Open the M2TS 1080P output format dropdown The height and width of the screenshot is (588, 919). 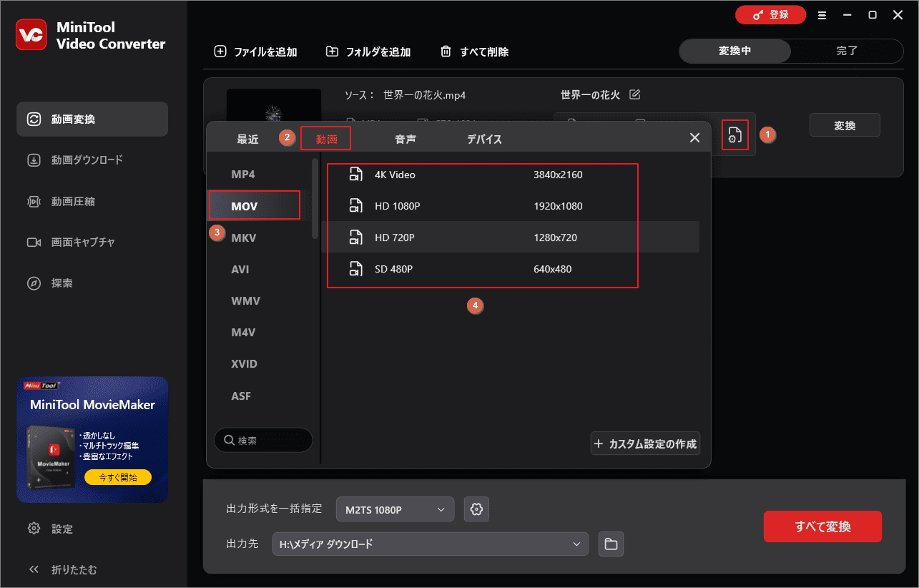click(395, 509)
